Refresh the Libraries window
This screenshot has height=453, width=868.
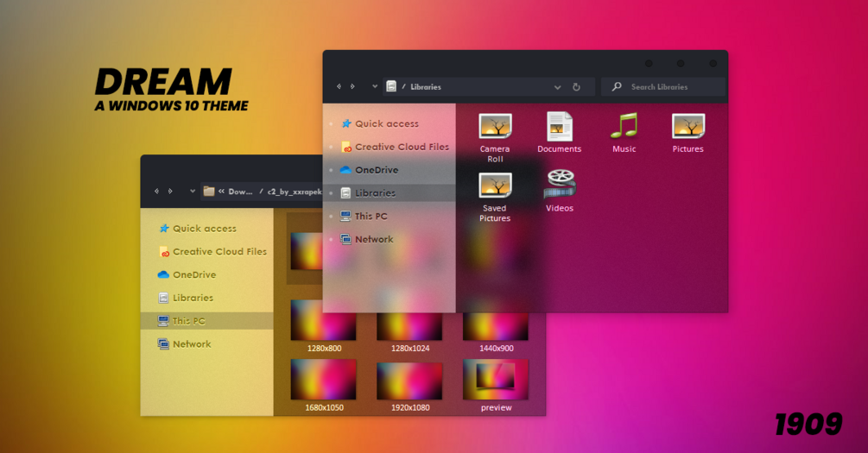tap(576, 87)
